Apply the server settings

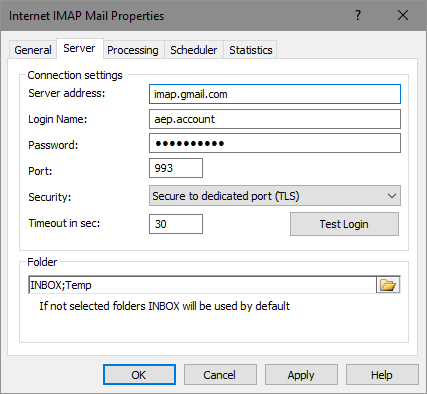click(x=301, y=375)
